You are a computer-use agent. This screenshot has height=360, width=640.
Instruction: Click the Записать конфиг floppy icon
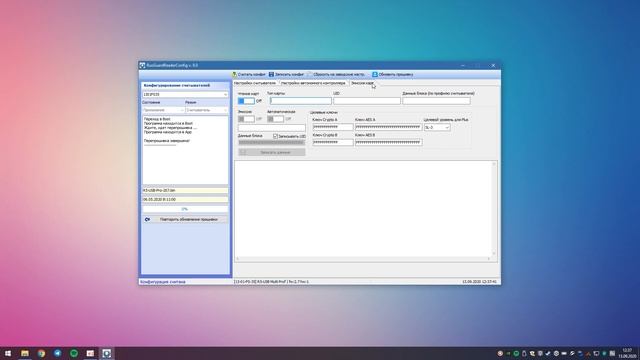[x=271, y=74]
